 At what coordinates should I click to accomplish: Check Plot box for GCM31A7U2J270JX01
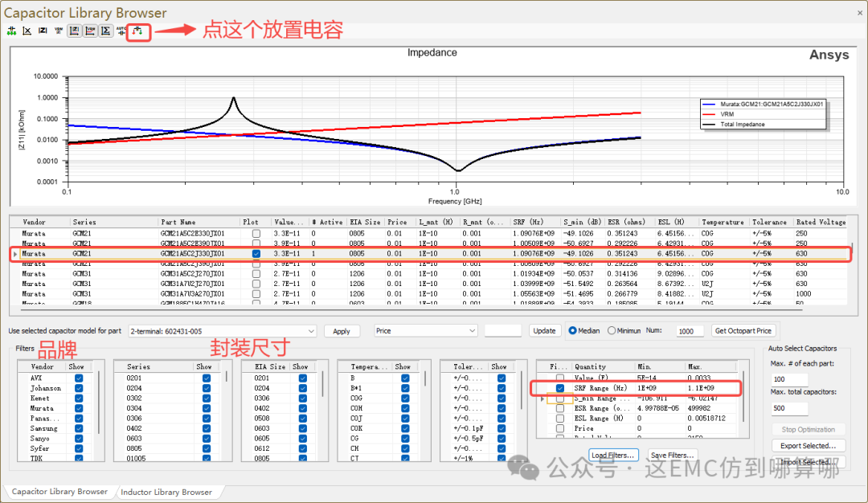[256, 284]
